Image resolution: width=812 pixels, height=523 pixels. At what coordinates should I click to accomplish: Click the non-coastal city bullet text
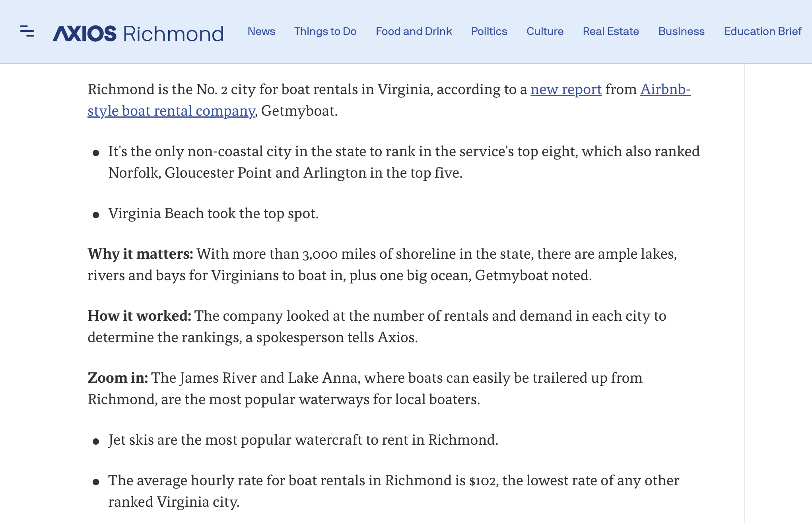(404, 151)
